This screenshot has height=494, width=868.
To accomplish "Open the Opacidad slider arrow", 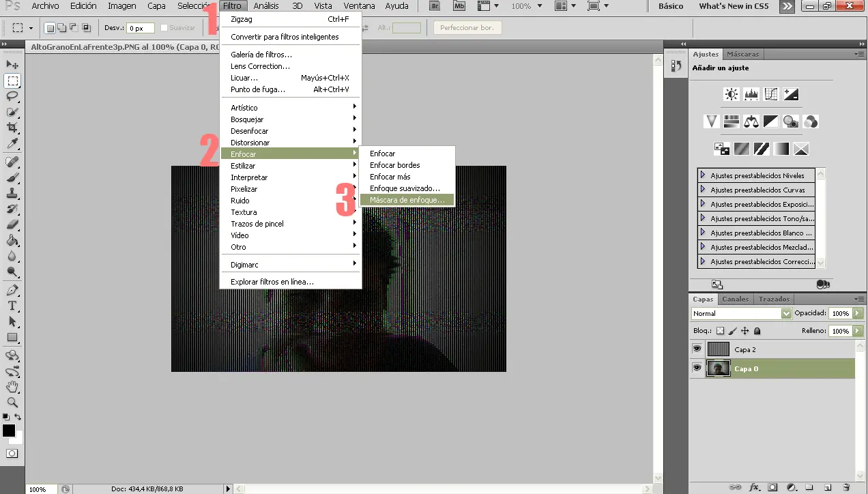I will [857, 313].
